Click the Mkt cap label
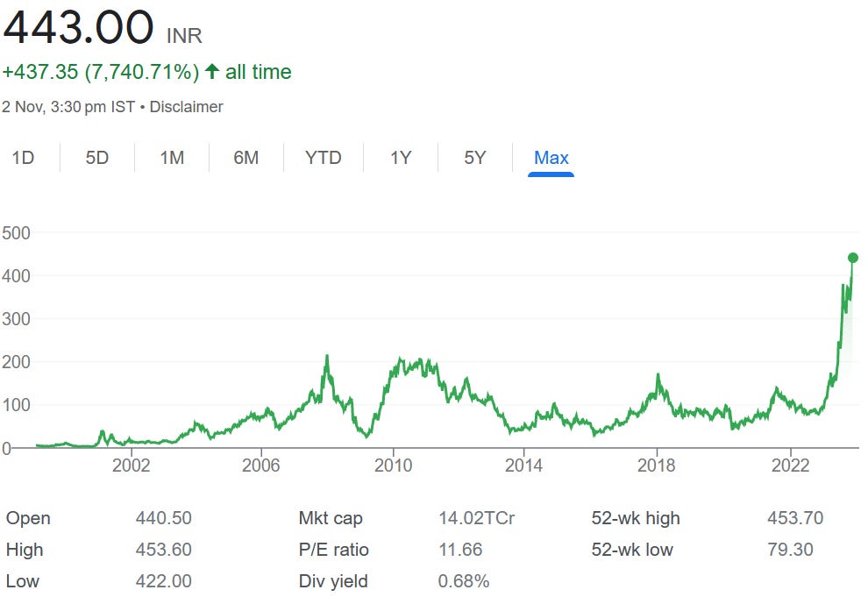The image size is (868, 597). (x=331, y=518)
